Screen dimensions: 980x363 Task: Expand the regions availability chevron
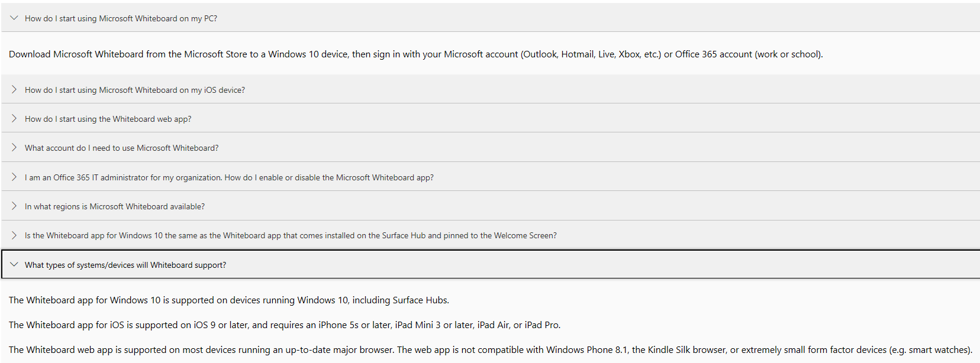(14, 206)
